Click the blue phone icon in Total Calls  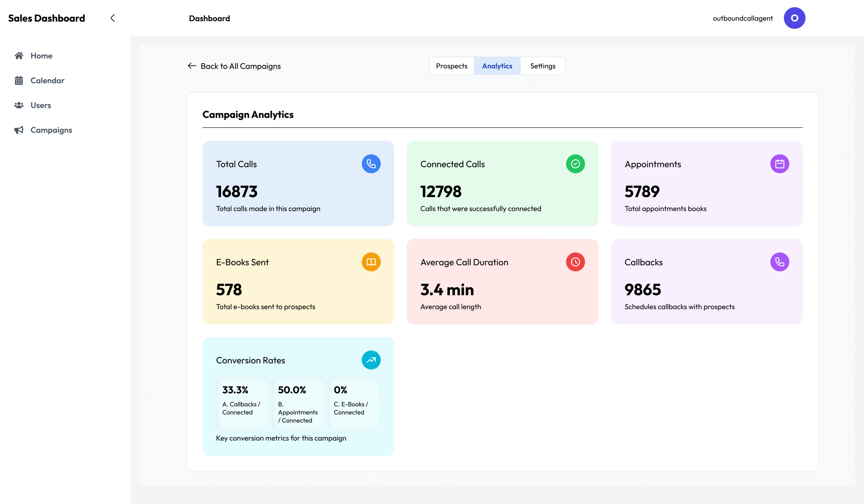pos(371,164)
